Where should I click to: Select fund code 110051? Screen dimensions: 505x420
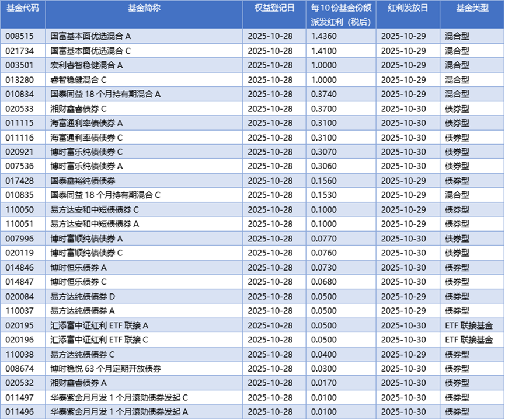(19, 224)
